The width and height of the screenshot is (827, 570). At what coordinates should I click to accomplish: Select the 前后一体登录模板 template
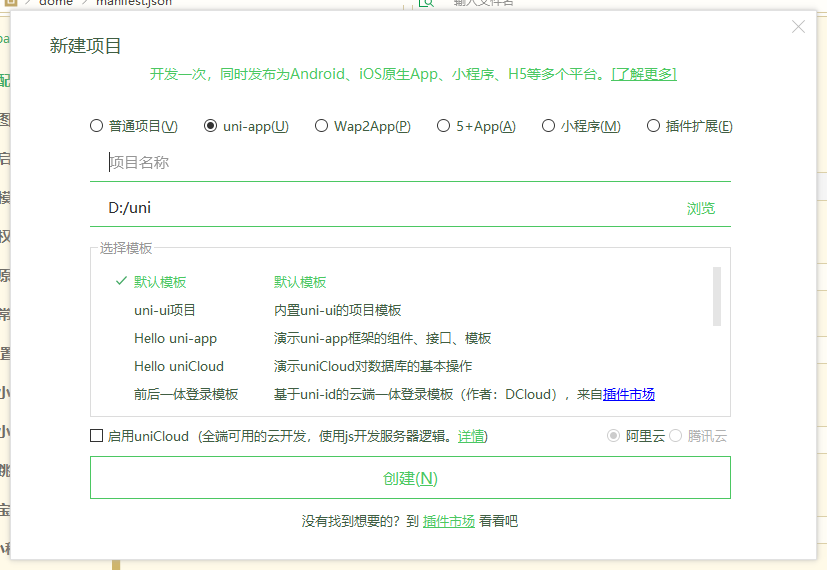pyautogui.click(x=186, y=394)
